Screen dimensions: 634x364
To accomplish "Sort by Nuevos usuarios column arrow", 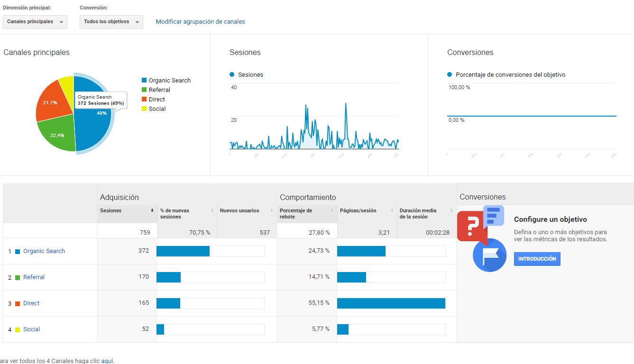I will point(272,210).
